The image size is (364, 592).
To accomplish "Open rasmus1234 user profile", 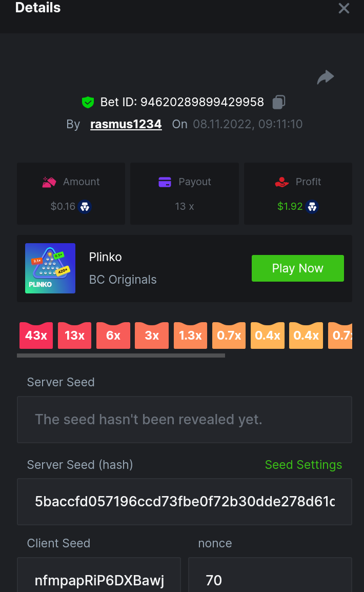I will click(x=126, y=124).
